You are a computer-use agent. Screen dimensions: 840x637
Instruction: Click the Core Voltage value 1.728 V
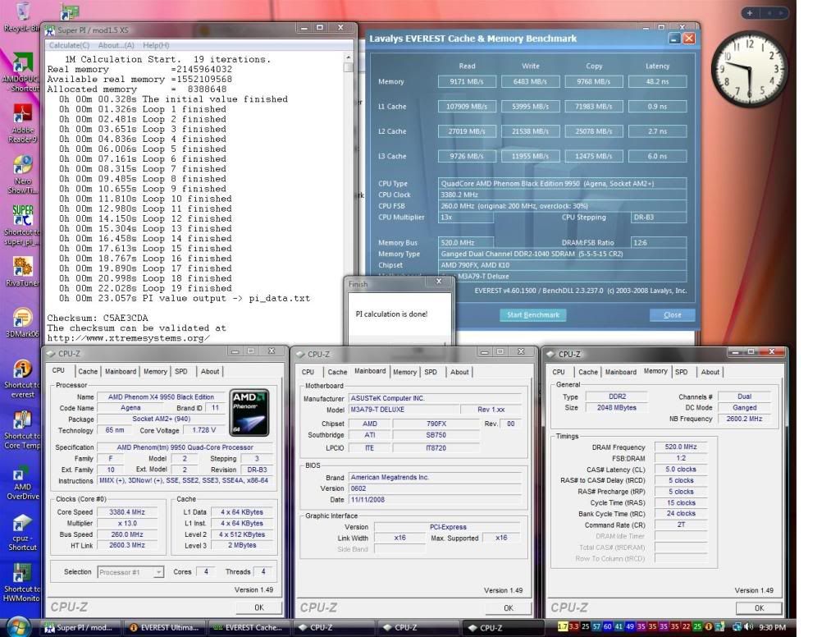click(x=203, y=430)
